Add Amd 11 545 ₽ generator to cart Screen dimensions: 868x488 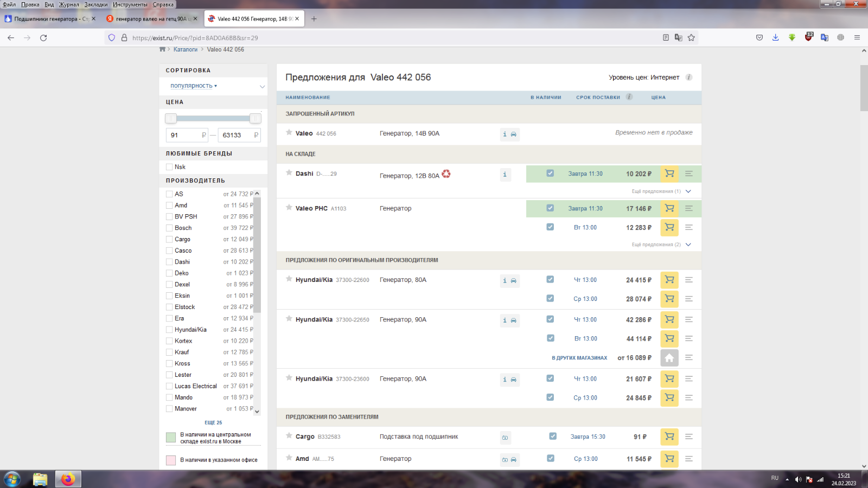[x=669, y=459]
